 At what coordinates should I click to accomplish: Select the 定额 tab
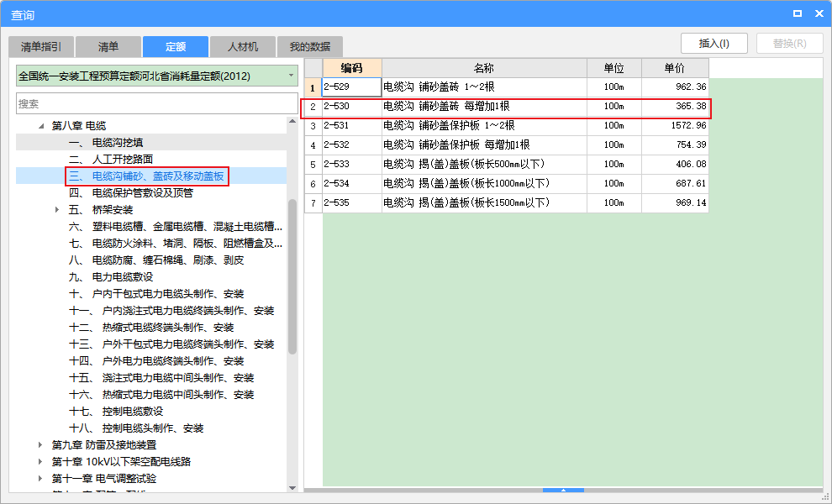tap(176, 47)
